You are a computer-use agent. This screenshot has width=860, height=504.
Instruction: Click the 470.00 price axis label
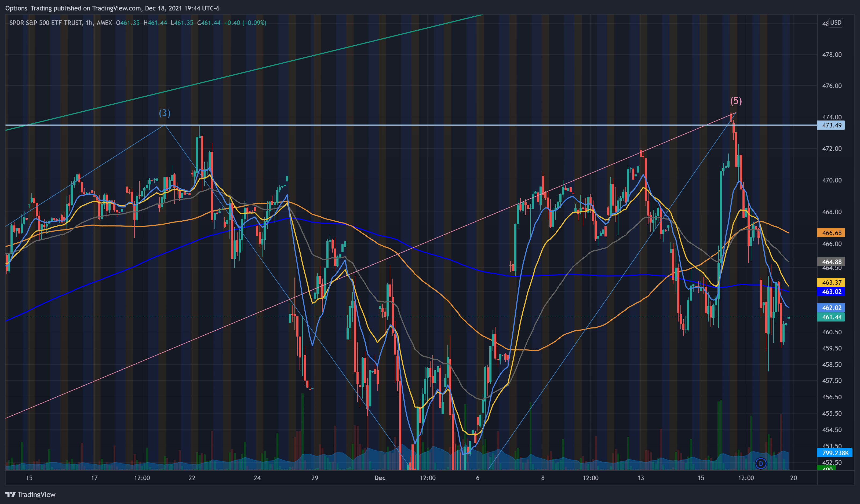832,180
